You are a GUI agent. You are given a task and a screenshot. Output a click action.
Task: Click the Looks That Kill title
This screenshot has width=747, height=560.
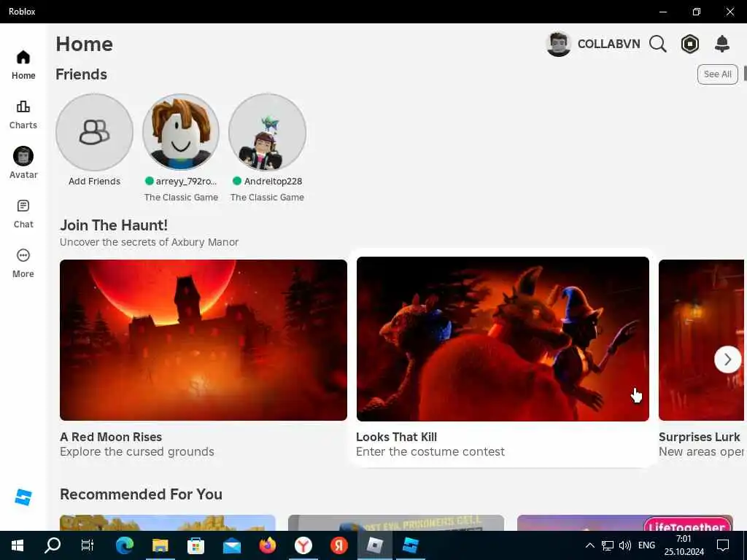[x=396, y=437]
